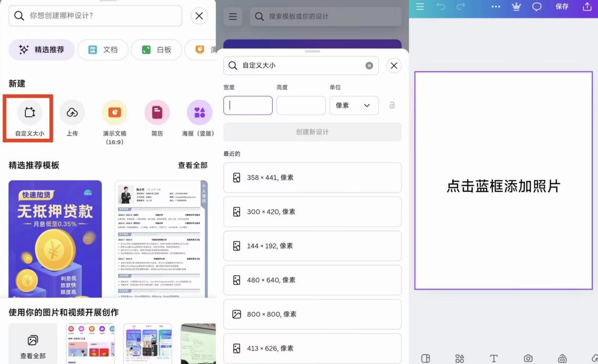Tap the share/export icon top right
598x364 pixels.
[x=587, y=7]
